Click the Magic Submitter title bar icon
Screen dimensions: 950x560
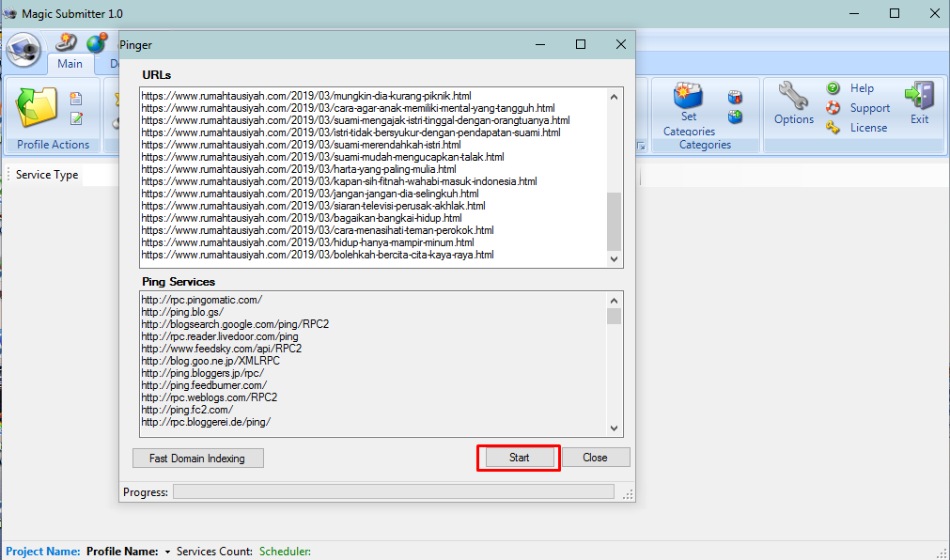click(9, 13)
